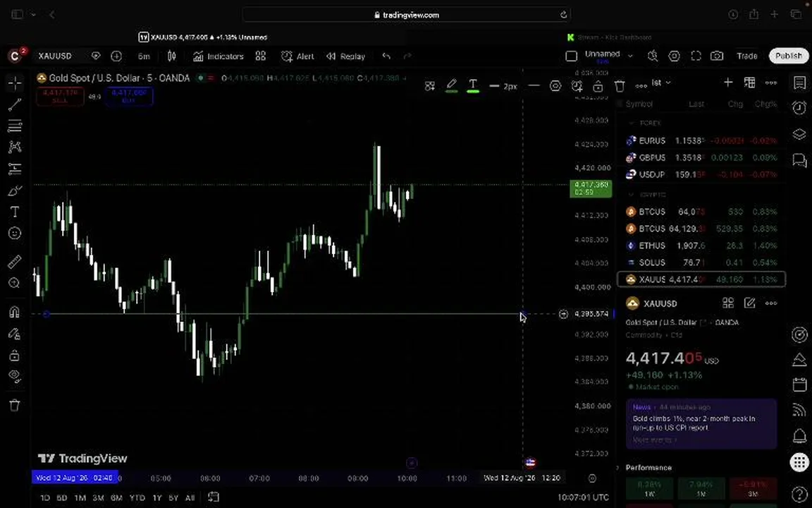Toggle the magnet snap mode
Screen dimensions: 812x508
click(x=15, y=312)
